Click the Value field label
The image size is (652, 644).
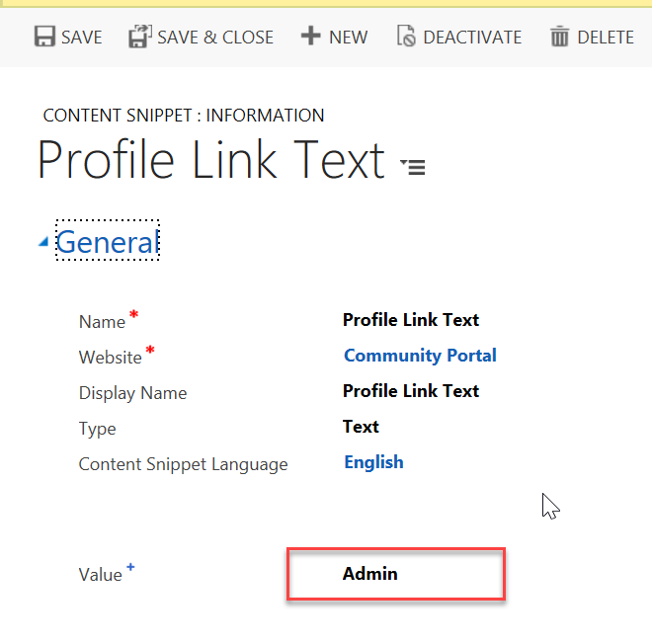click(100, 576)
